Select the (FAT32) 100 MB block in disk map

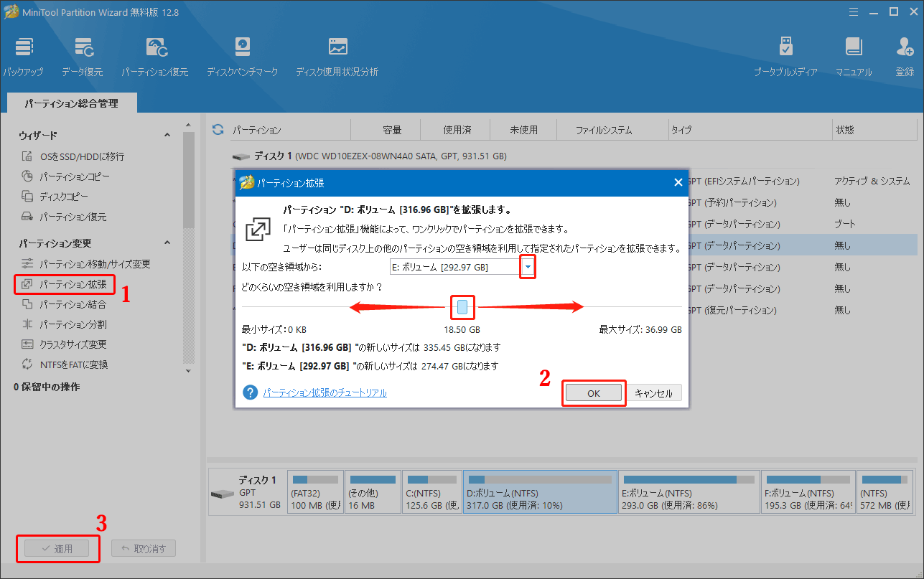coord(315,492)
